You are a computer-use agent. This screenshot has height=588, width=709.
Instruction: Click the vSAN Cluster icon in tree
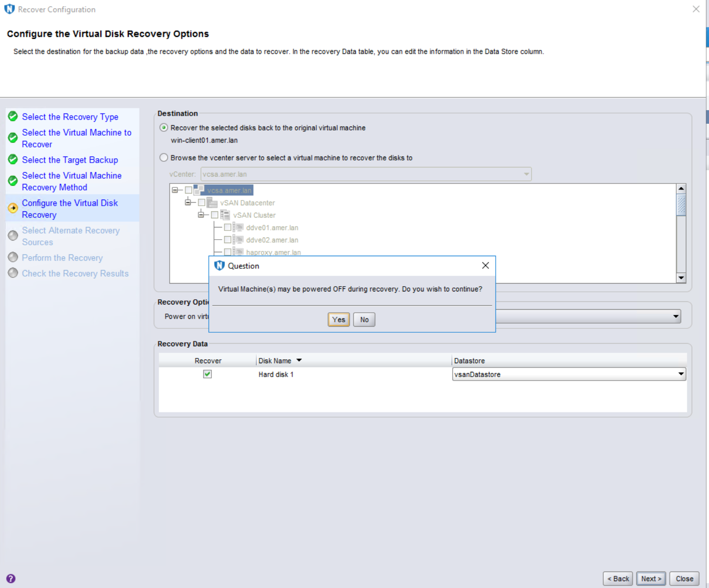point(225,215)
